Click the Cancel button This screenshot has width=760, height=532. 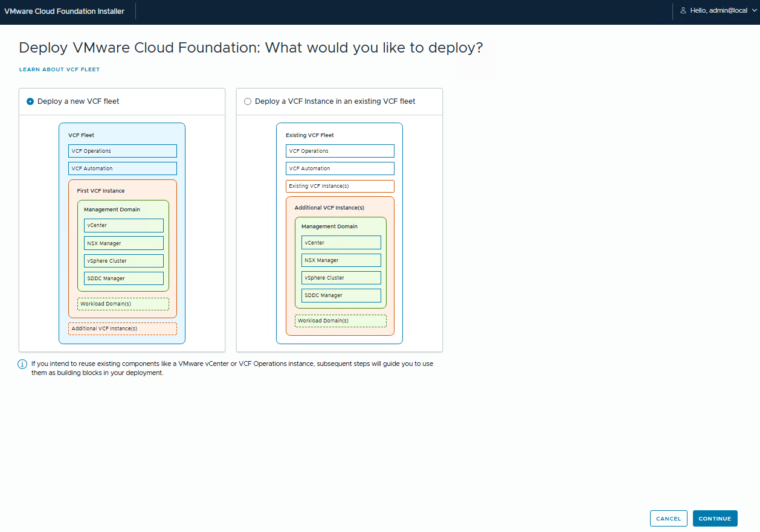click(x=668, y=519)
